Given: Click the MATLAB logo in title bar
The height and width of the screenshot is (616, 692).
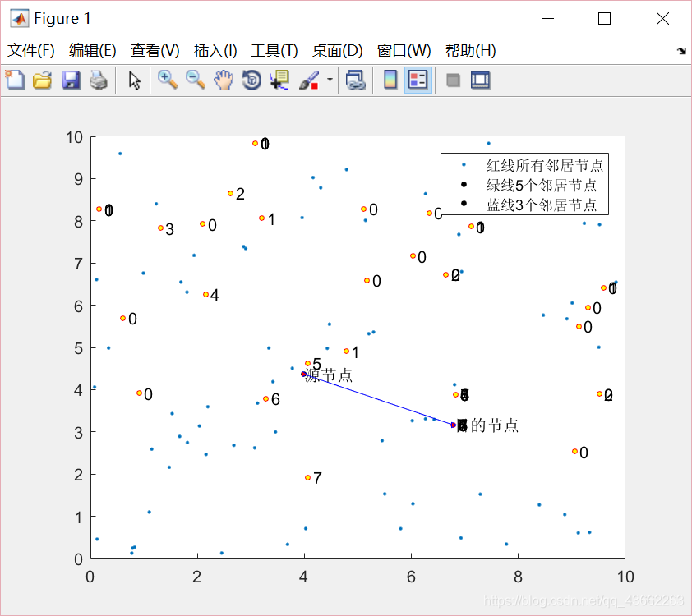Looking at the screenshot, I should (20, 19).
